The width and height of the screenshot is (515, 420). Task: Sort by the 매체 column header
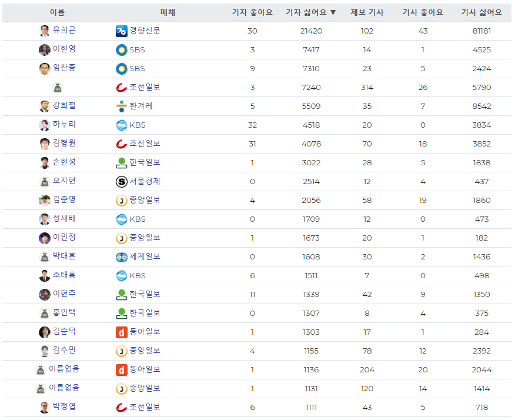[x=168, y=12]
